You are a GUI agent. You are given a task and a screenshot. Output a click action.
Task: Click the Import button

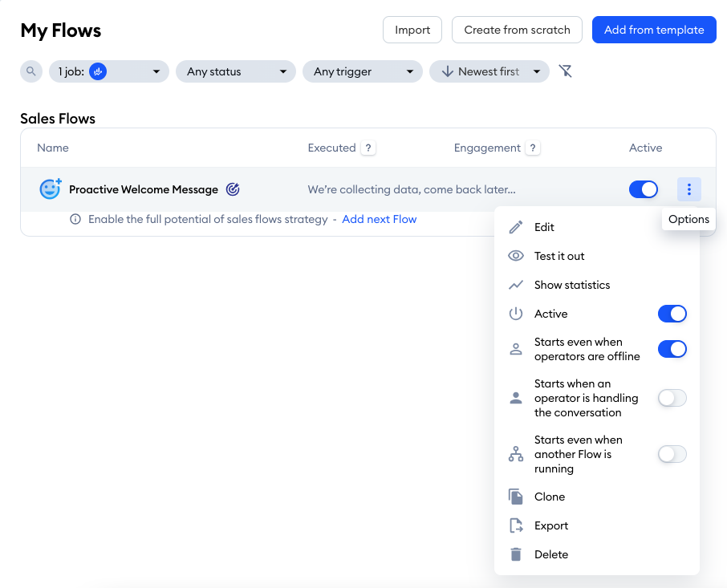[412, 30]
